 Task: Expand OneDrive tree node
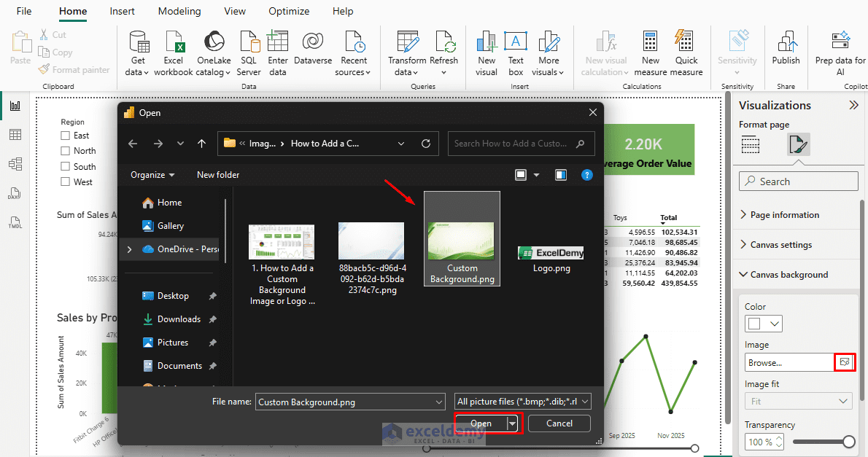click(130, 249)
